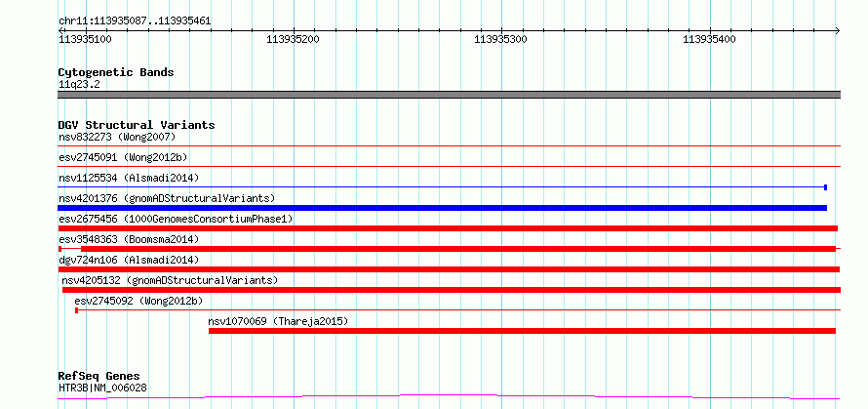The width and height of the screenshot is (868, 409).
Task: Select nsv1070069 (Thareja2015) variant label
Action: point(279,321)
